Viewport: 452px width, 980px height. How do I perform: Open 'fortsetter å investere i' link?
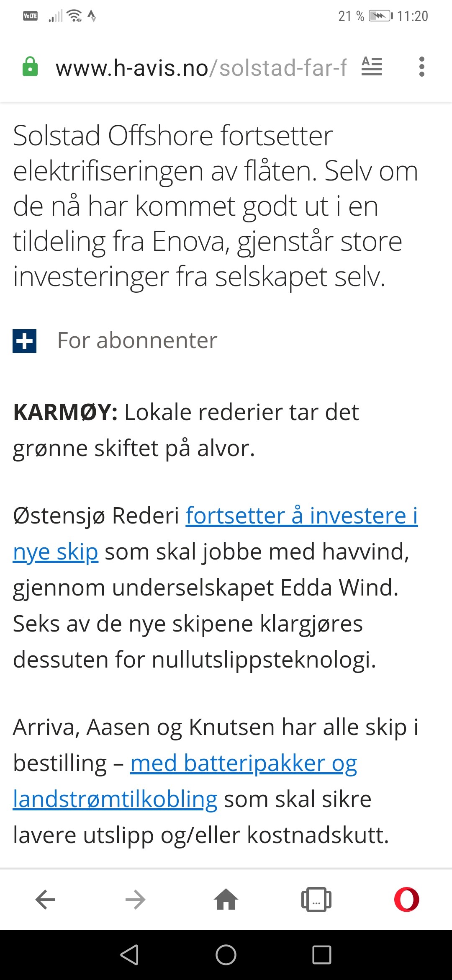(x=302, y=516)
